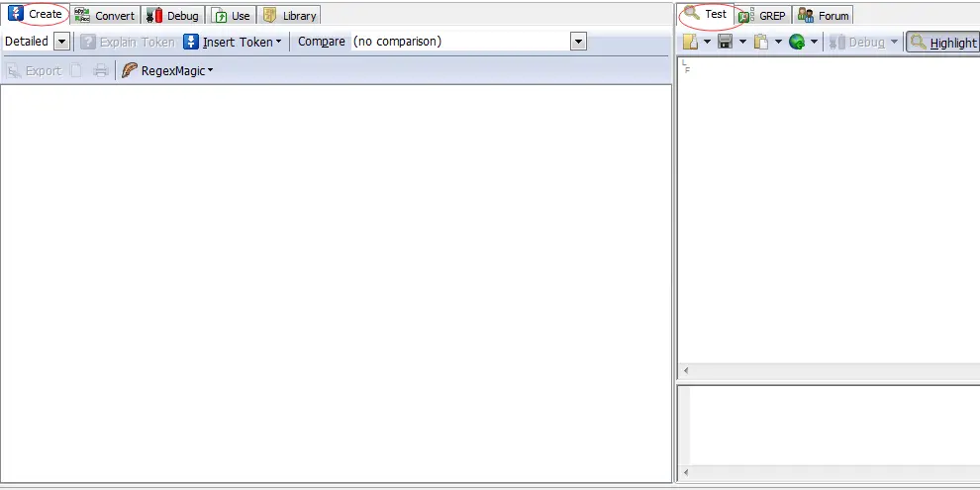This screenshot has width=980, height=490.
Task: Expand the arrow next to Test toolbar Debug
Action: click(894, 42)
